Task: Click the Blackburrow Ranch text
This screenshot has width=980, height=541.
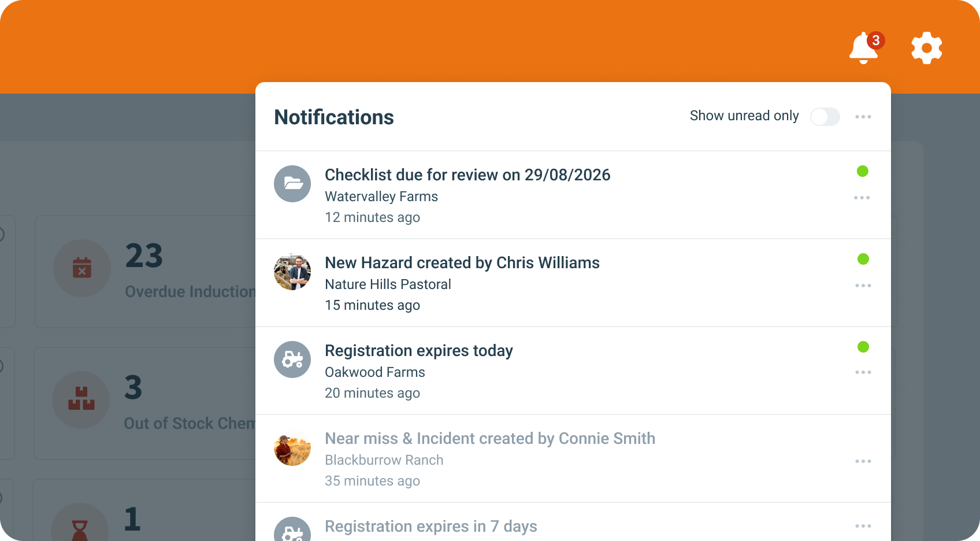Action: pos(384,460)
